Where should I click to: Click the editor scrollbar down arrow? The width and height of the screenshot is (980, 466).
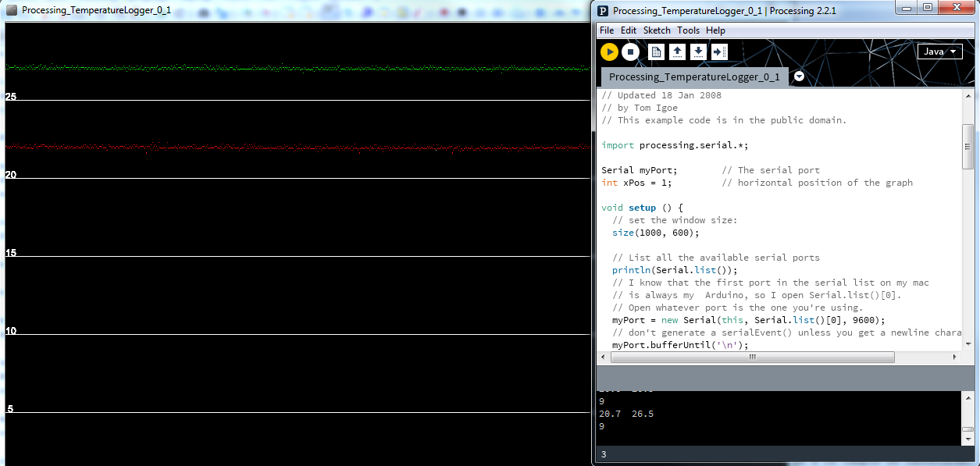click(x=968, y=343)
